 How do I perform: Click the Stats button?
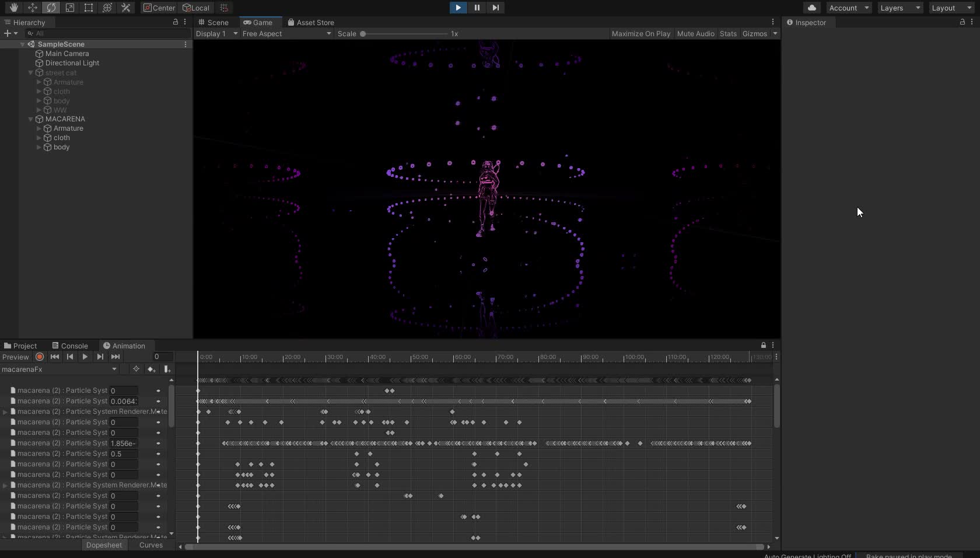(728, 34)
